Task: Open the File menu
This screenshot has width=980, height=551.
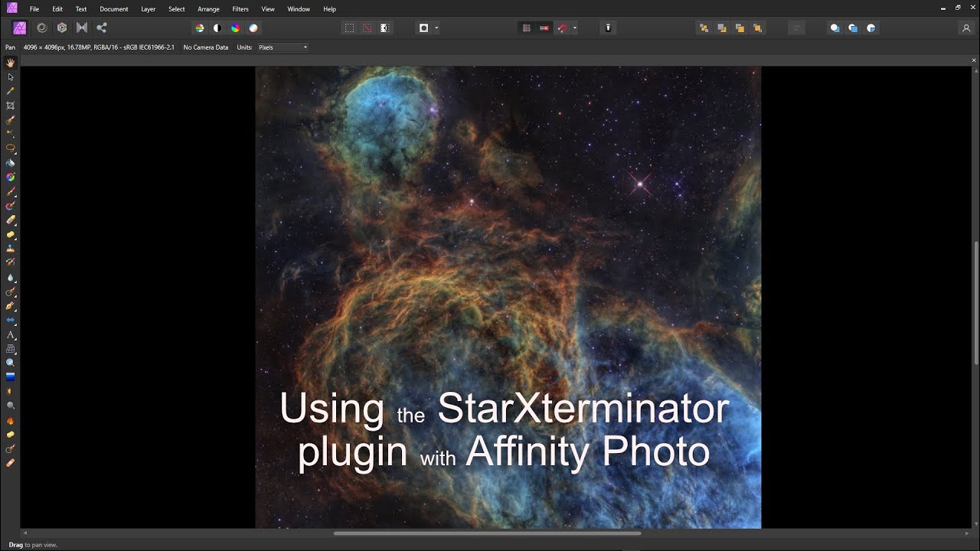Action: click(34, 9)
